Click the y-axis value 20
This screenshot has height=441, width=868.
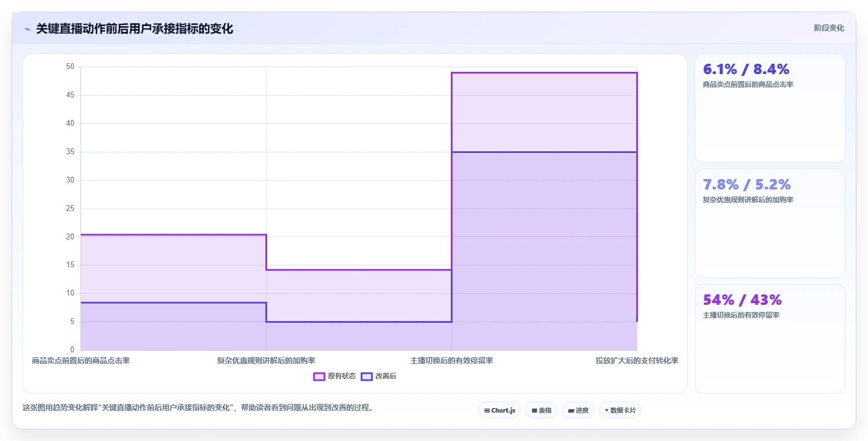tap(70, 236)
